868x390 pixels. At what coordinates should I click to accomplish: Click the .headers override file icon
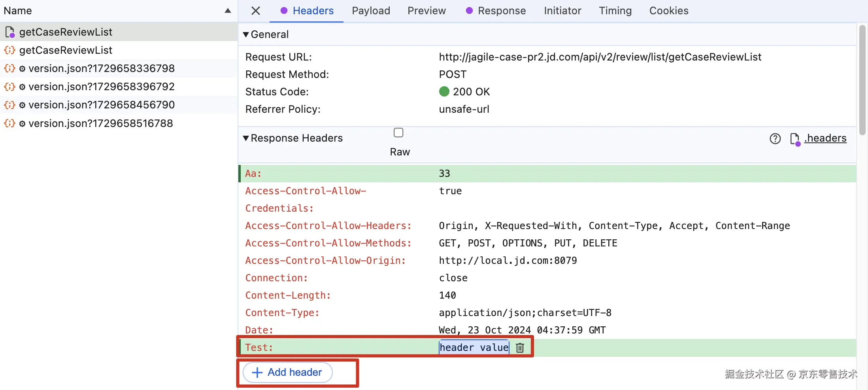pos(794,139)
